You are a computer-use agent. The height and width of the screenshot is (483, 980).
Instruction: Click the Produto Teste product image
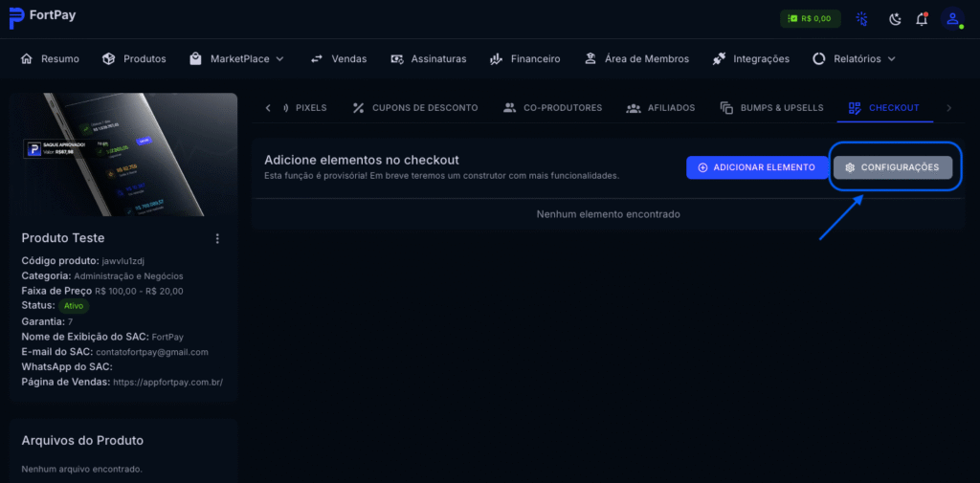(x=122, y=154)
